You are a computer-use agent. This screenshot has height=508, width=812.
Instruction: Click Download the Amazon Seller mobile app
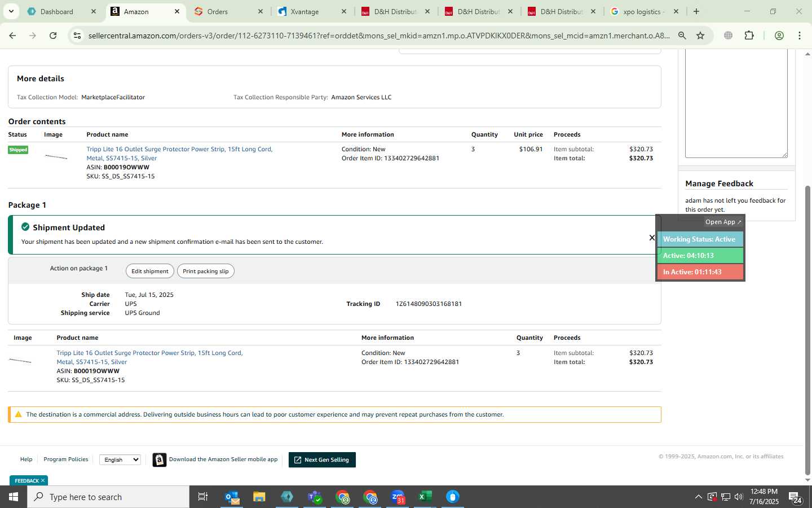point(223,459)
